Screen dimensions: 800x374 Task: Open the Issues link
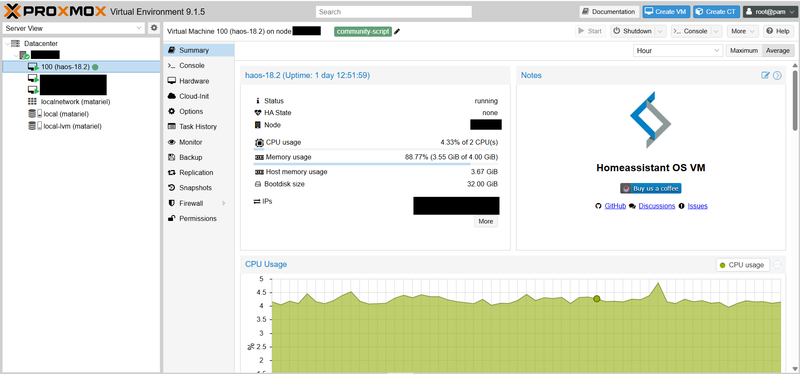[x=697, y=206]
